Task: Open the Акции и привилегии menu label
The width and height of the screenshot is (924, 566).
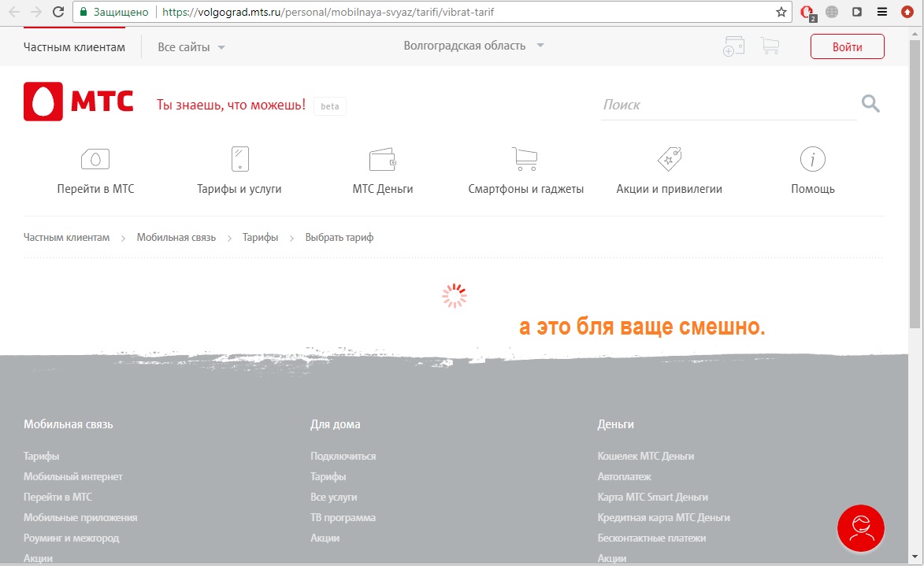Action: [x=669, y=189]
